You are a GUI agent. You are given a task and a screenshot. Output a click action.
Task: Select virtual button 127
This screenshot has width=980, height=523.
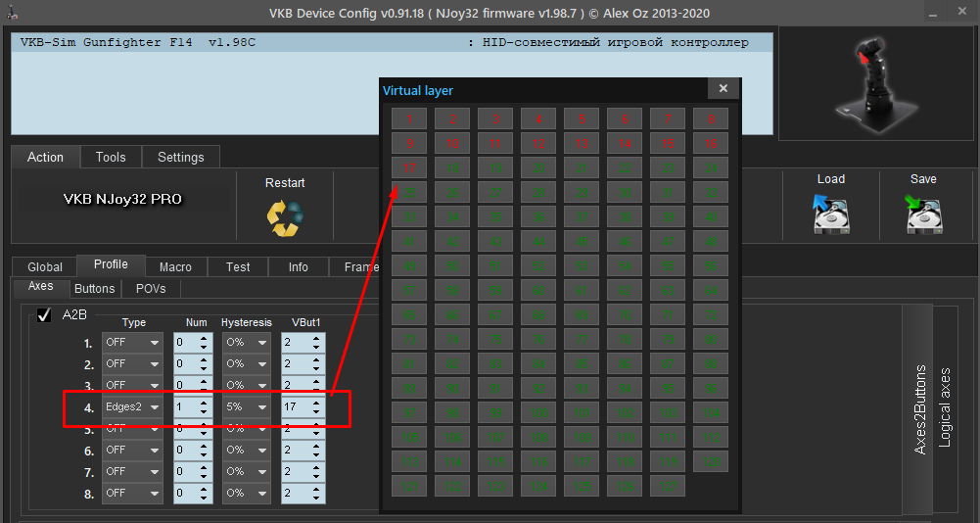coord(668,486)
